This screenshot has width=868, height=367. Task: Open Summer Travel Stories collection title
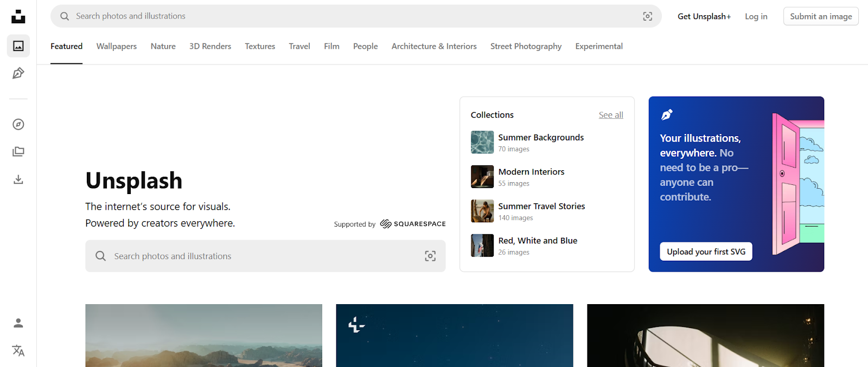click(x=541, y=206)
